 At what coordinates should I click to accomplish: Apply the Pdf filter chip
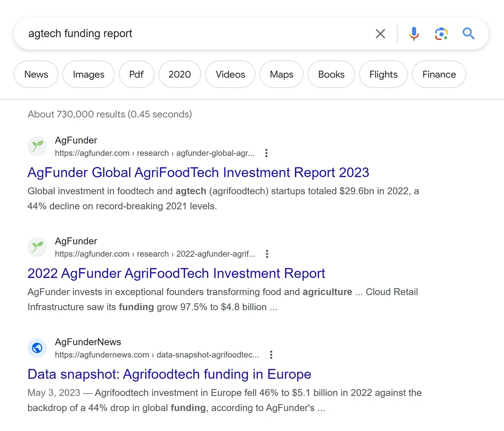pyautogui.click(x=136, y=74)
